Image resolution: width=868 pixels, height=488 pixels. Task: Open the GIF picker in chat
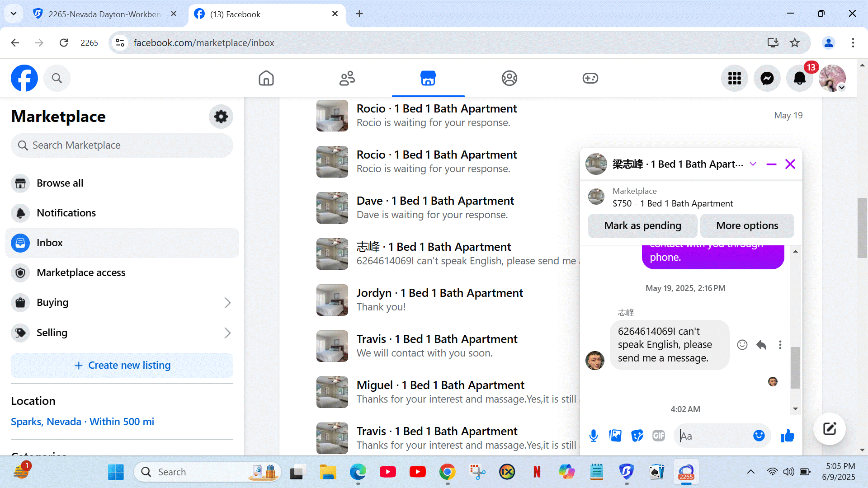pos(659,436)
